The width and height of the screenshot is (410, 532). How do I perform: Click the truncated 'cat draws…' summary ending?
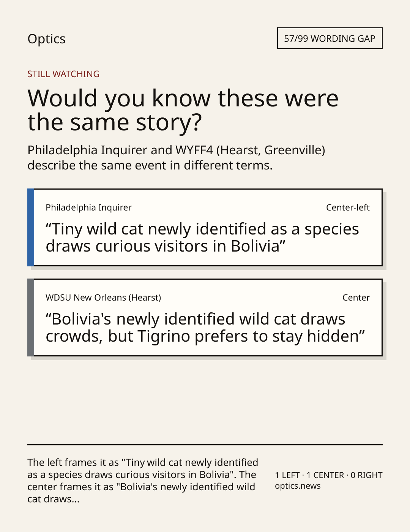[53, 499]
